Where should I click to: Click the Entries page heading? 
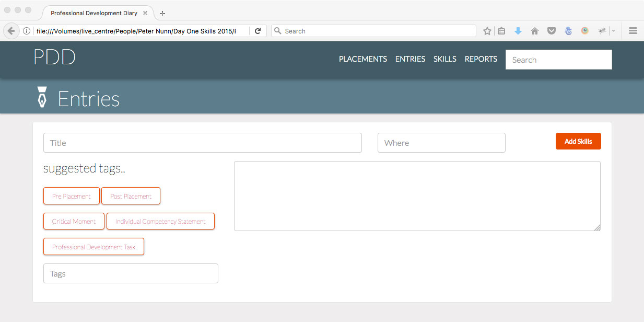coord(88,99)
